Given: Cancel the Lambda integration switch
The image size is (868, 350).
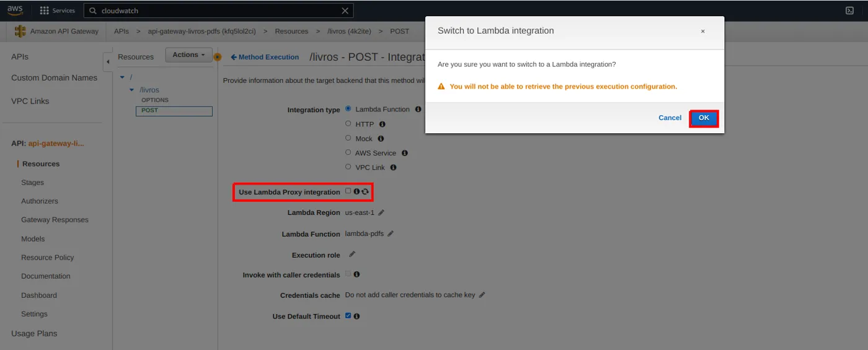Looking at the screenshot, I should tap(670, 118).
